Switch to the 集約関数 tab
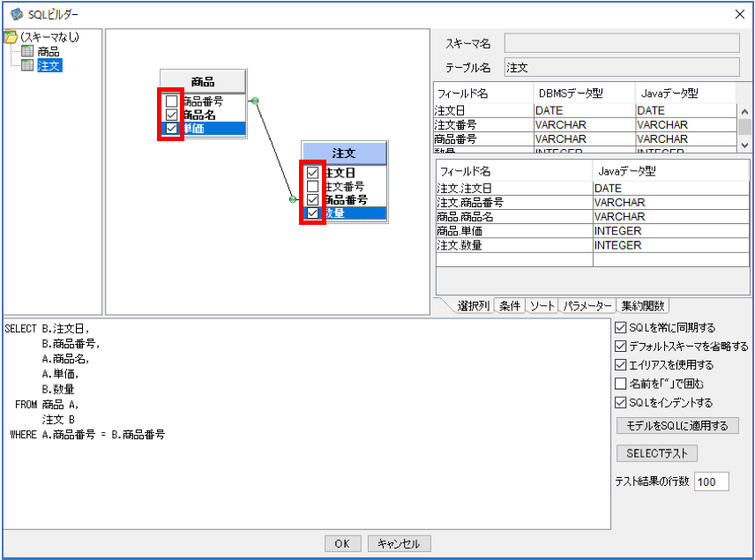755x560 pixels. (x=642, y=306)
